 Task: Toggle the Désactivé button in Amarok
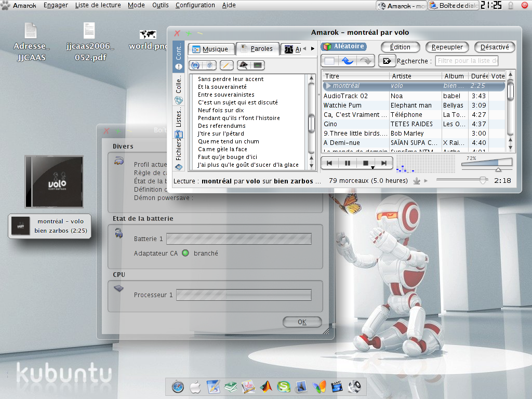tap(495, 47)
